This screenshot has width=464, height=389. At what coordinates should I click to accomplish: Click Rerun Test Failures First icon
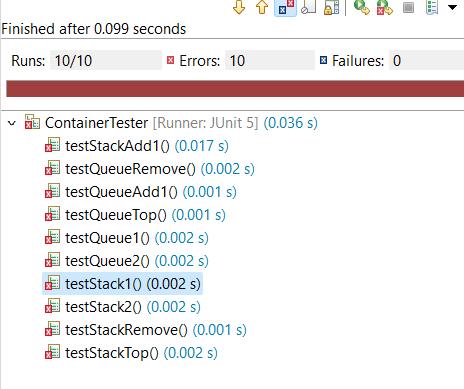[385, 7]
